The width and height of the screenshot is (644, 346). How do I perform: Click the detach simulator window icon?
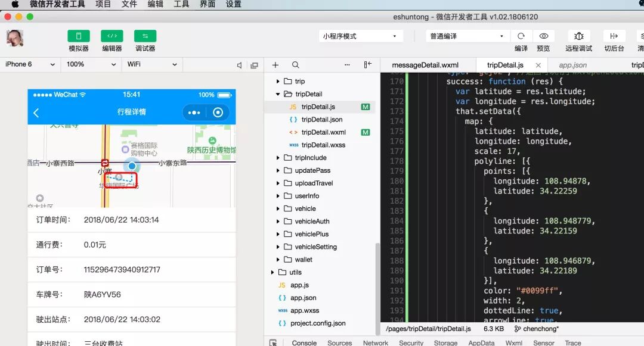pos(254,65)
